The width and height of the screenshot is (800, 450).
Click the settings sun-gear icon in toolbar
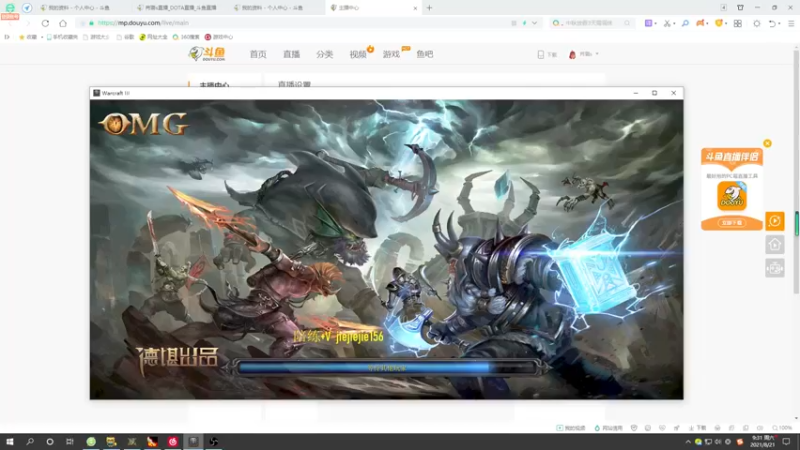757,23
